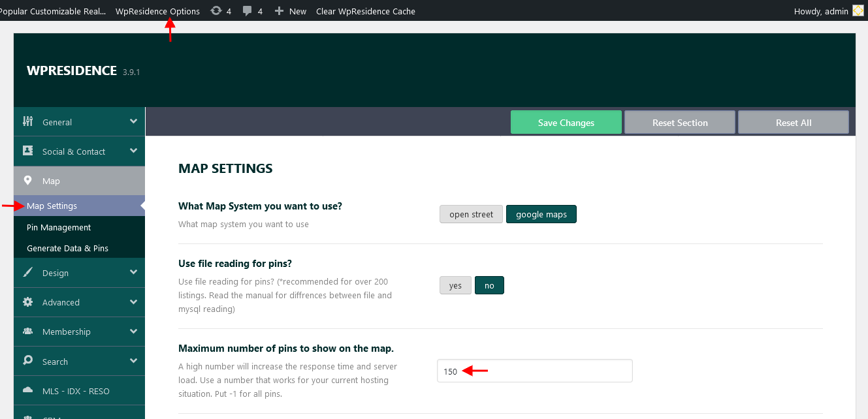Viewport: 868px width, 419px height.
Task: Expand the Design section chevron
Action: click(133, 272)
